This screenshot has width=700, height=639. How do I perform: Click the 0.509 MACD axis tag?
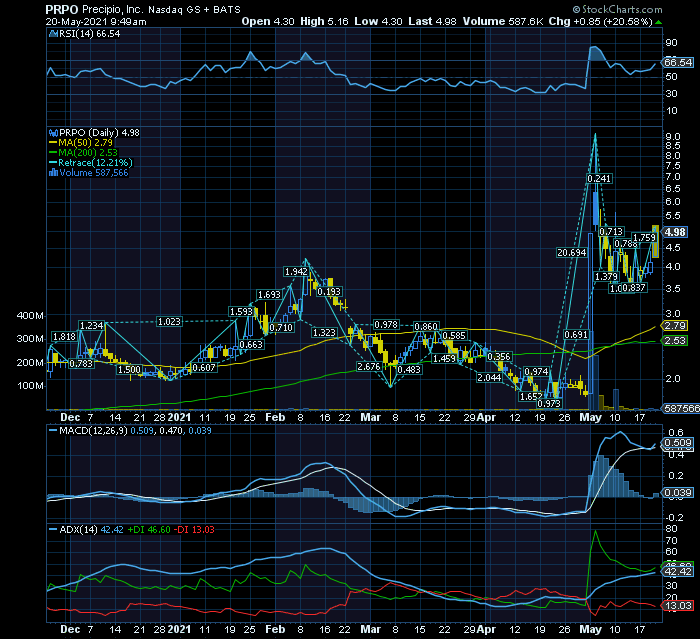678,443
